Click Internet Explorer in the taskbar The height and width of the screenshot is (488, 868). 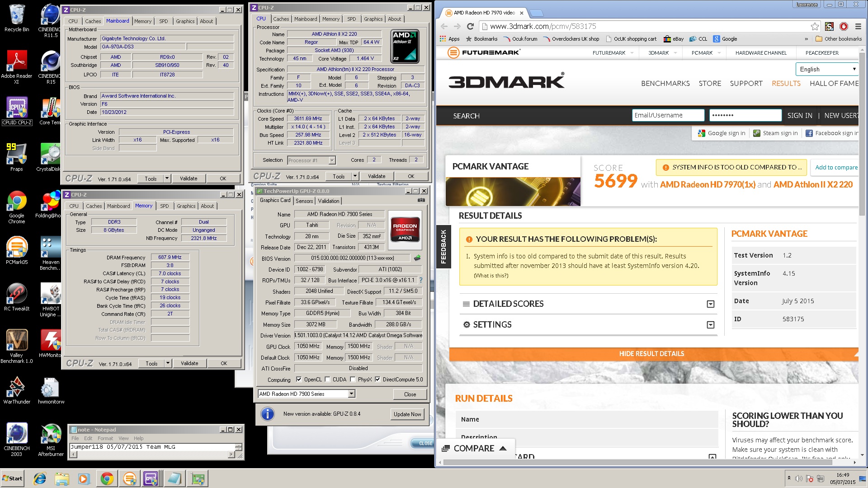click(40, 479)
